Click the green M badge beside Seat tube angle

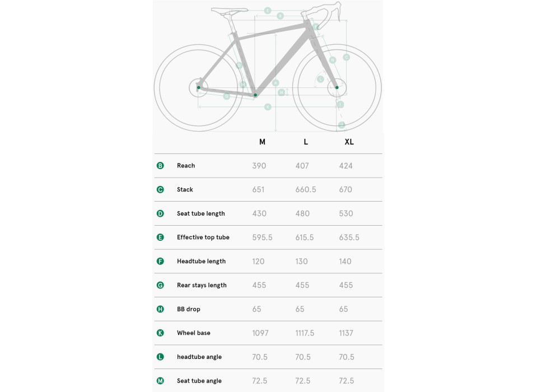[160, 381]
